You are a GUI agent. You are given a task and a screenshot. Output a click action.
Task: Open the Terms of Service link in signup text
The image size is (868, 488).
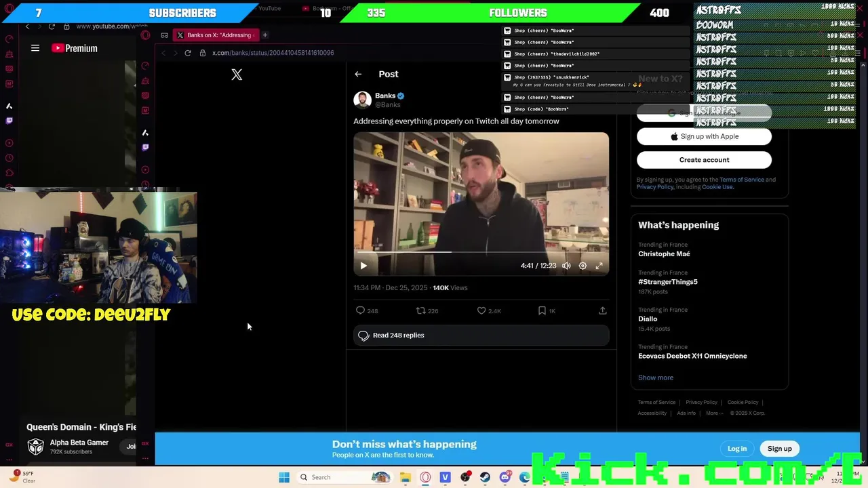point(742,180)
